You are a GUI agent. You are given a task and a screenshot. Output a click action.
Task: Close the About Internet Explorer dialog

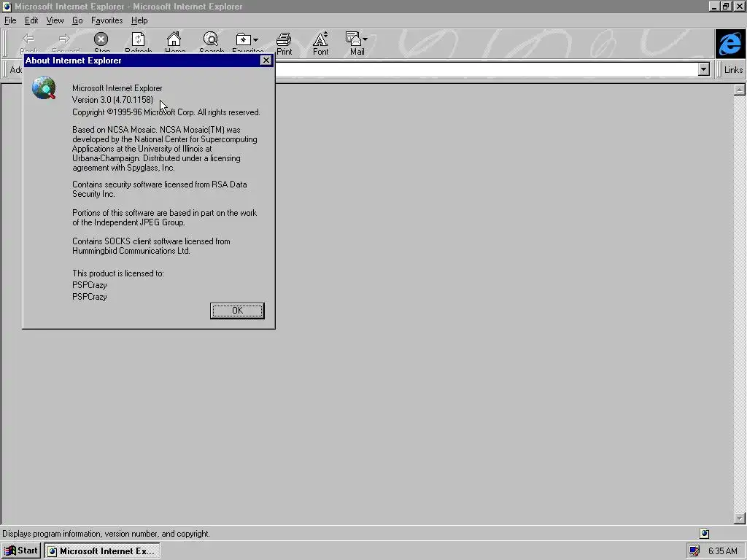coord(266,60)
